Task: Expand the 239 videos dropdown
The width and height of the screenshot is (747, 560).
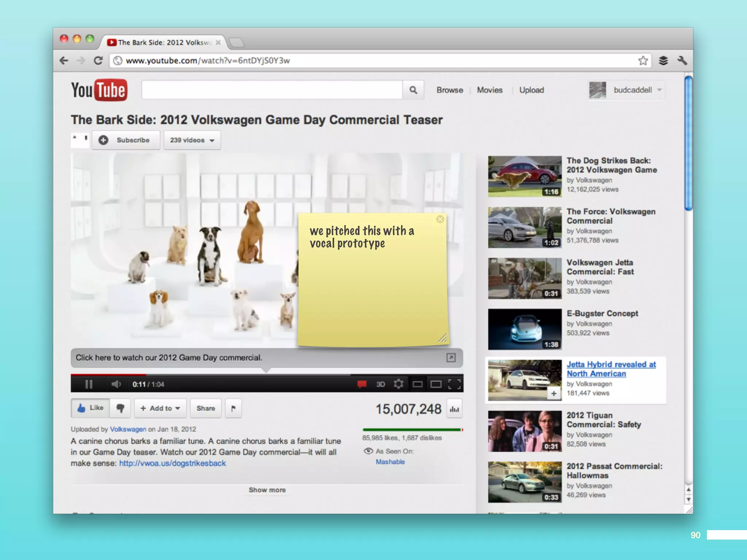Action: coord(192,140)
